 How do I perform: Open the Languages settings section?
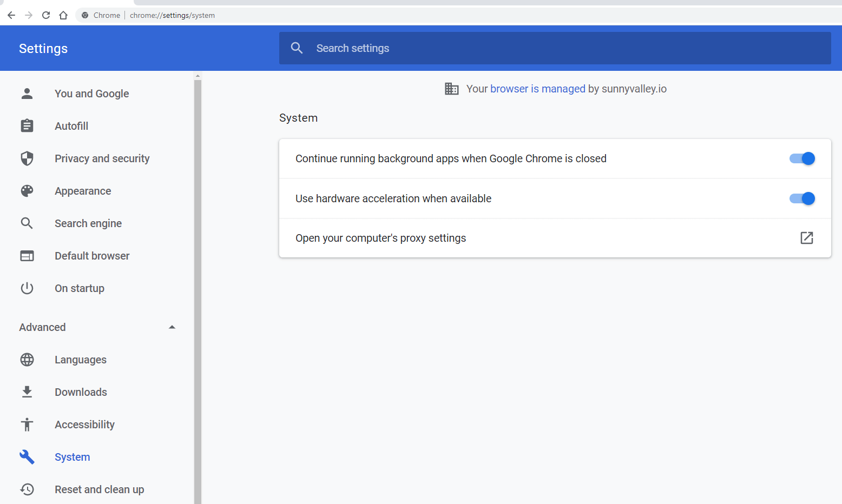tap(81, 360)
